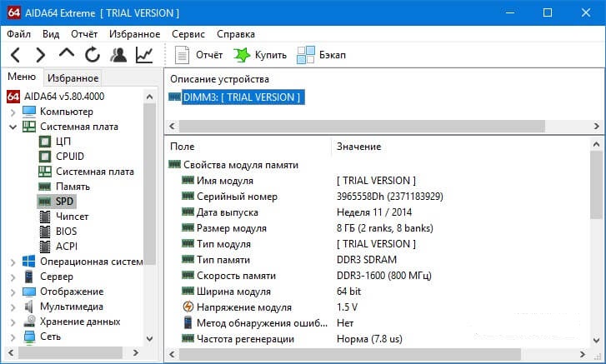Click the Отчёт toolbar button label

(x=209, y=55)
